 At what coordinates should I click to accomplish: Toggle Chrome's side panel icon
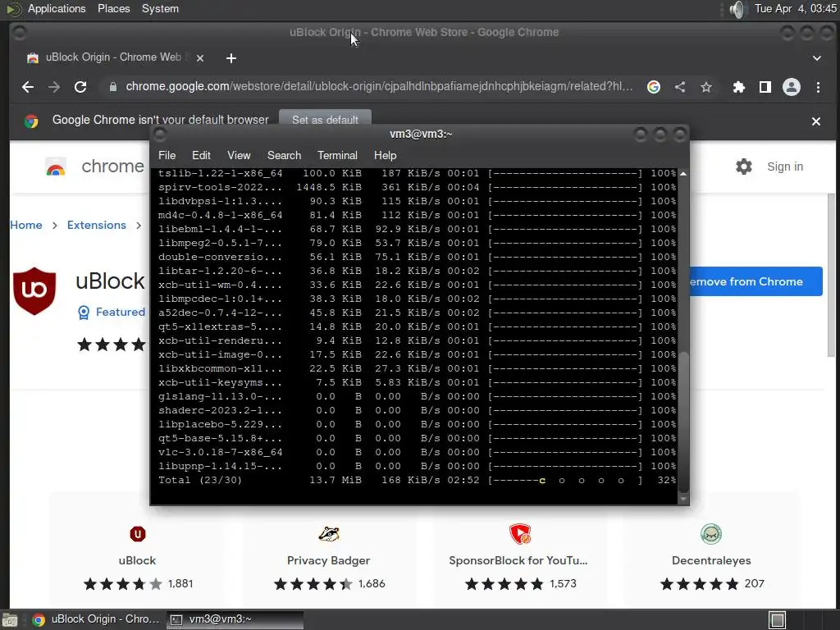765,87
